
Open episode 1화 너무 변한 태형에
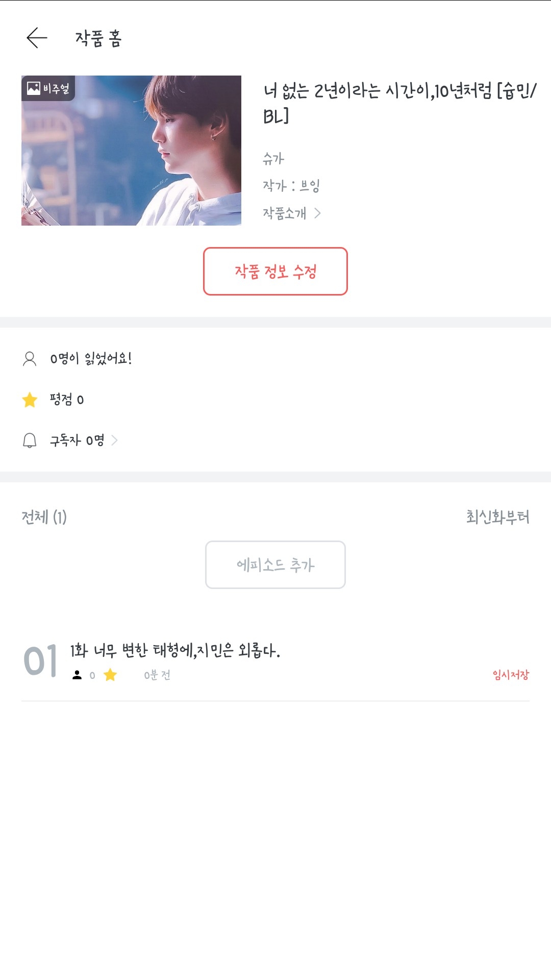click(x=175, y=651)
